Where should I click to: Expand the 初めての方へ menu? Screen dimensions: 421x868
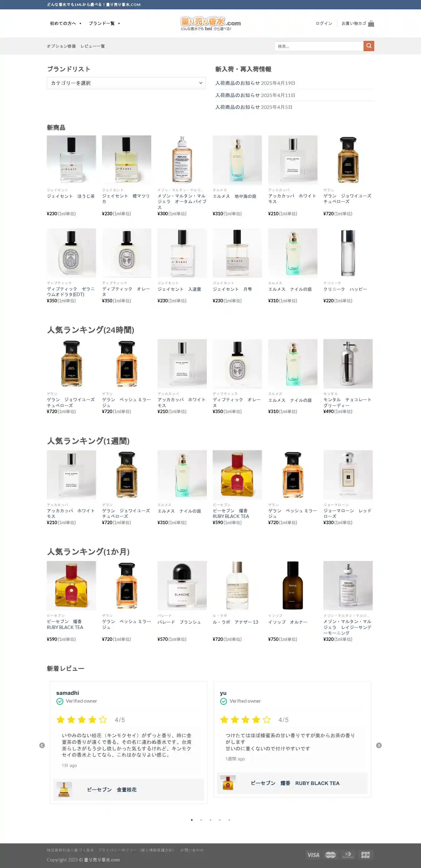(66, 23)
